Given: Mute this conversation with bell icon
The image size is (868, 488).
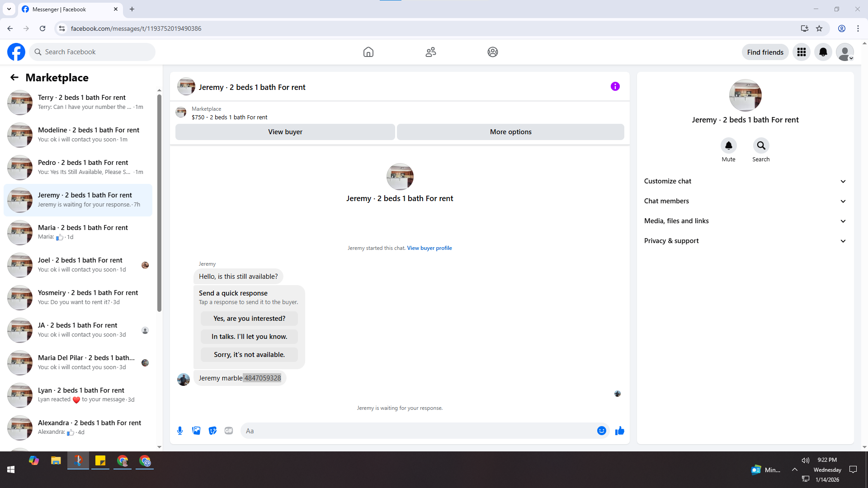Looking at the screenshot, I should tap(728, 145).
